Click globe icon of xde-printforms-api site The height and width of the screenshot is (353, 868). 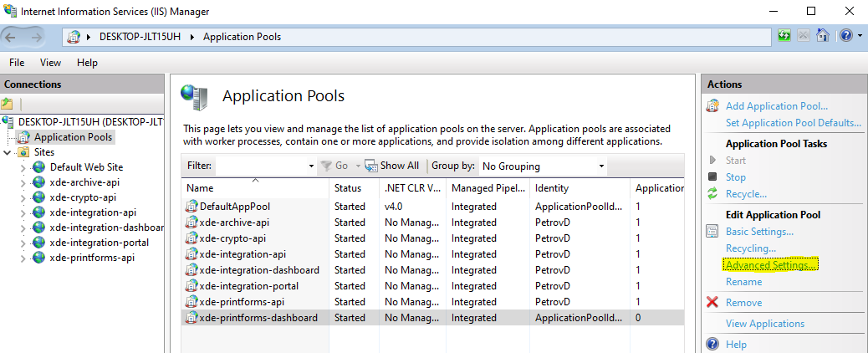point(38,258)
